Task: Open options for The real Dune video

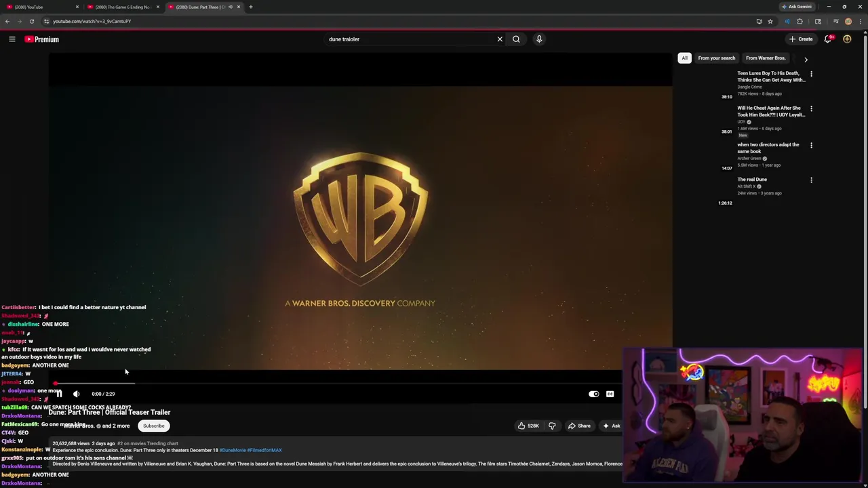Action: click(x=811, y=180)
